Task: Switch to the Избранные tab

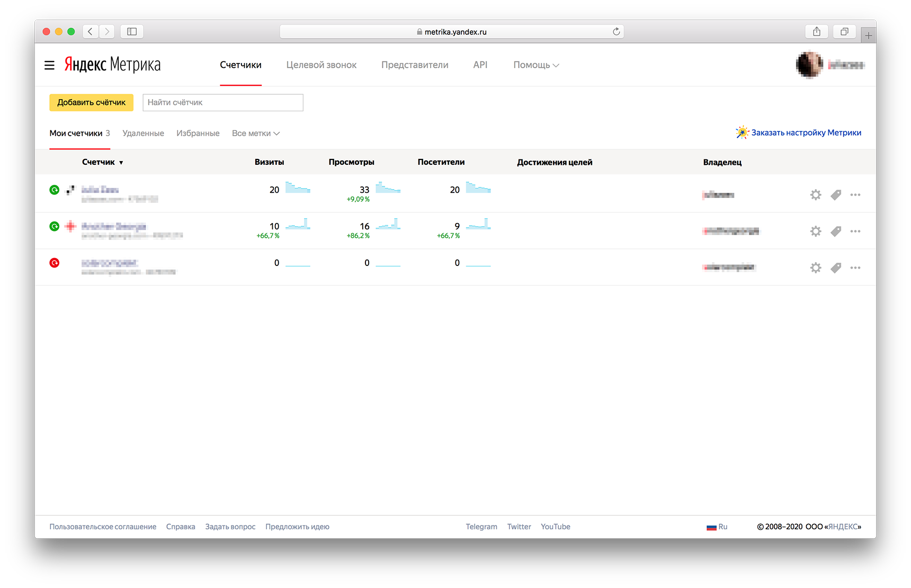Action: click(x=198, y=133)
